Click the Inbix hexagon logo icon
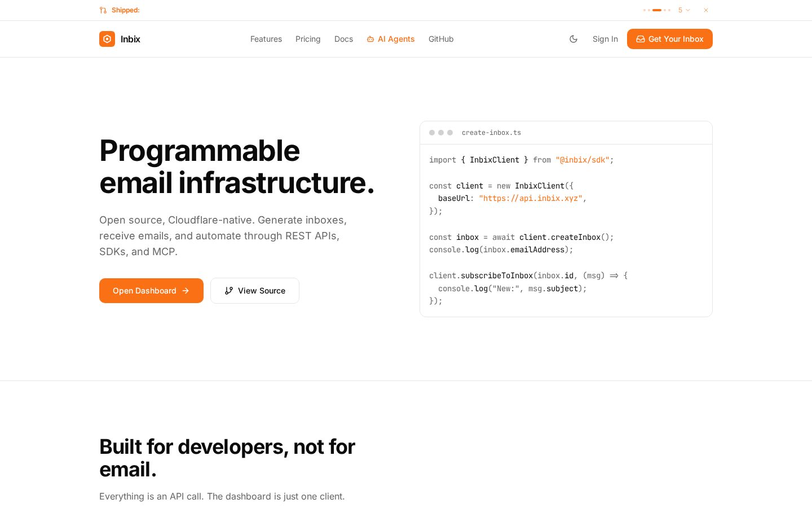This screenshot has width=812, height=508. point(107,39)
